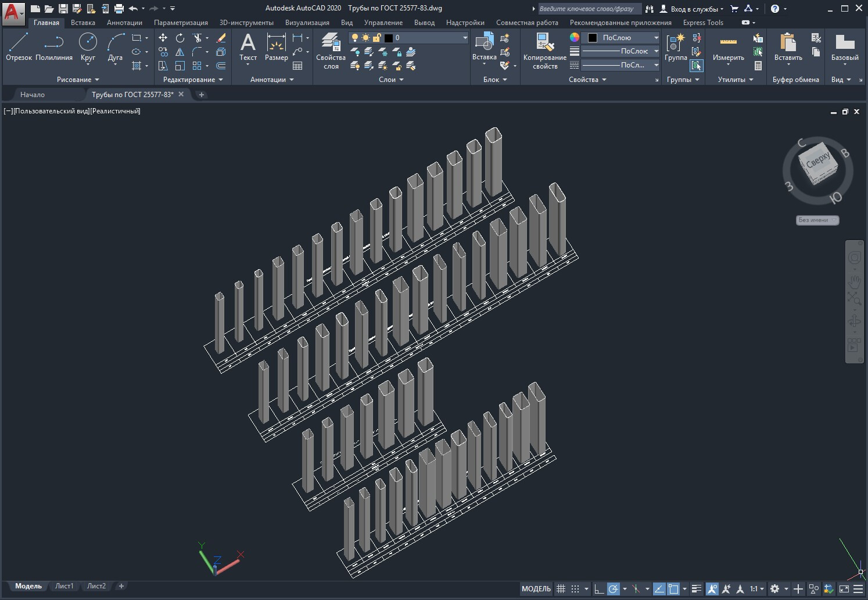The width and height of the screenshot is (868, 600).
Task: Go to the Начало start tab
Action: pyautogui.click(x=33, y=94)
